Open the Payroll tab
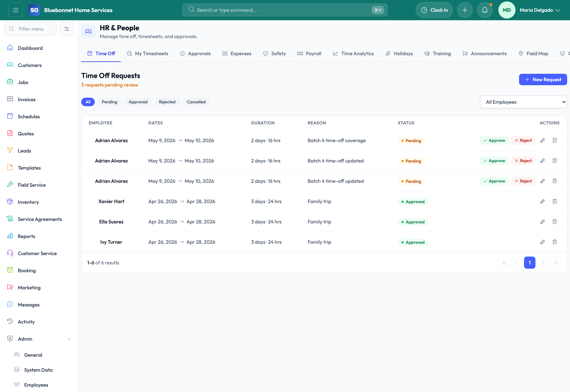570x392 pixels. [309, 54]
